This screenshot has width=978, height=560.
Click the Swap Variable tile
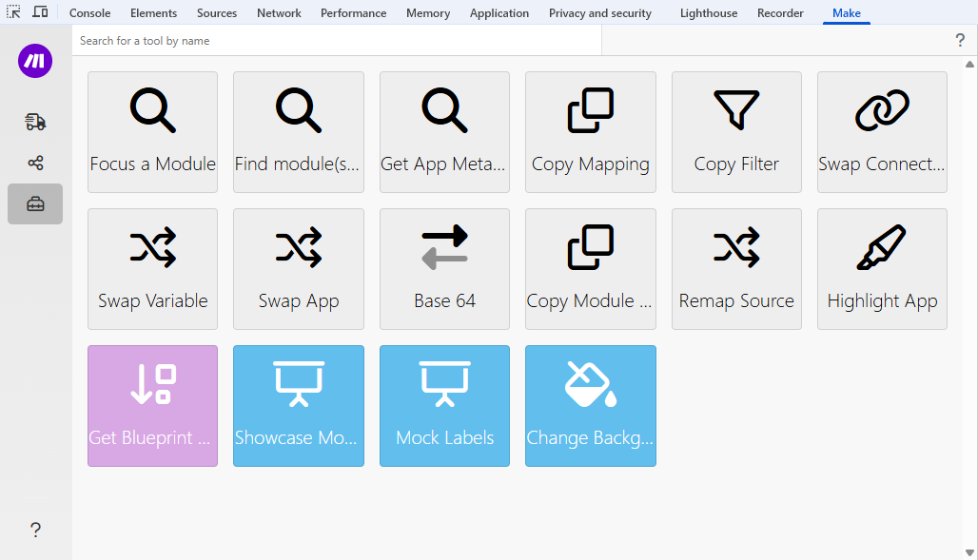coord(152,269)
